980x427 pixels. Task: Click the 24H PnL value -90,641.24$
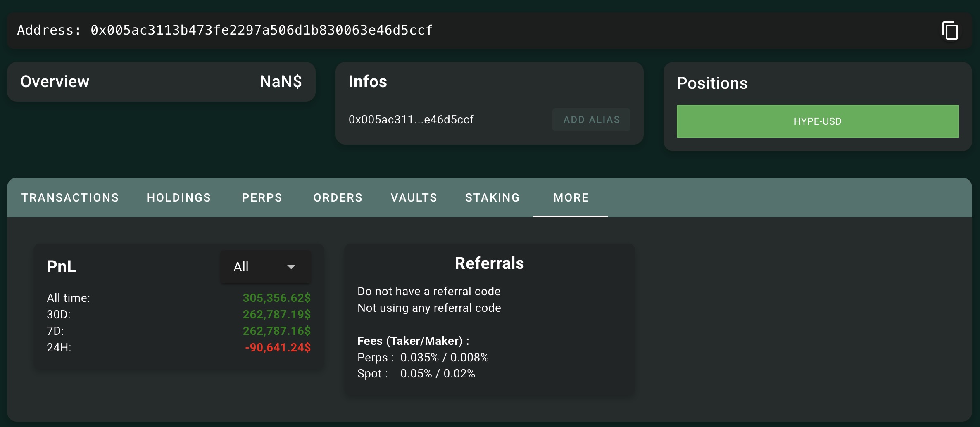pos(278,348)
